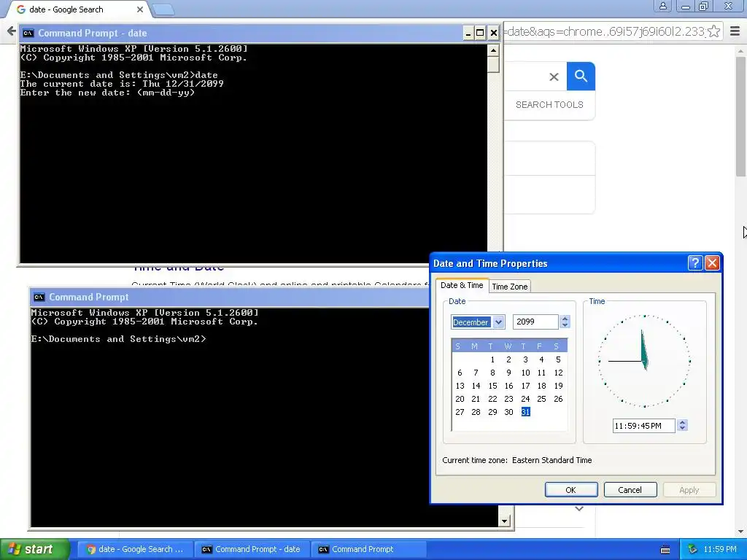Click scroll-up arrow in Command Prompt - date window
The width and height of the screenshot is (747, 560).
493,50
